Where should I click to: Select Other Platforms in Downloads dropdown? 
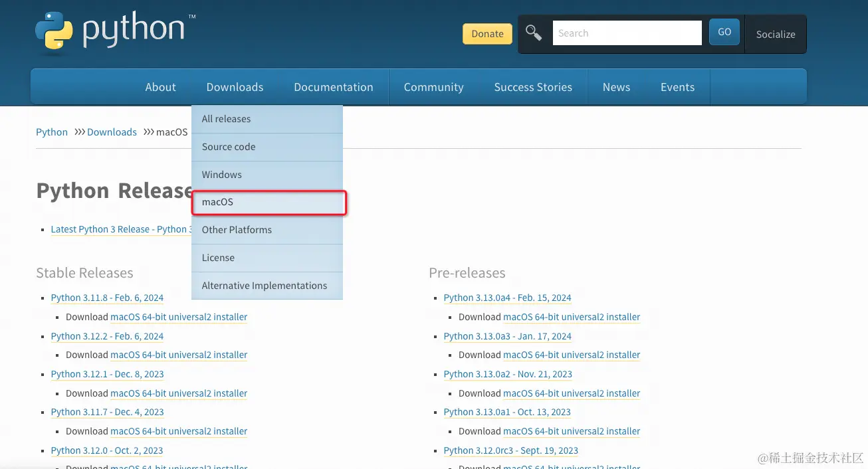[267, 230]
